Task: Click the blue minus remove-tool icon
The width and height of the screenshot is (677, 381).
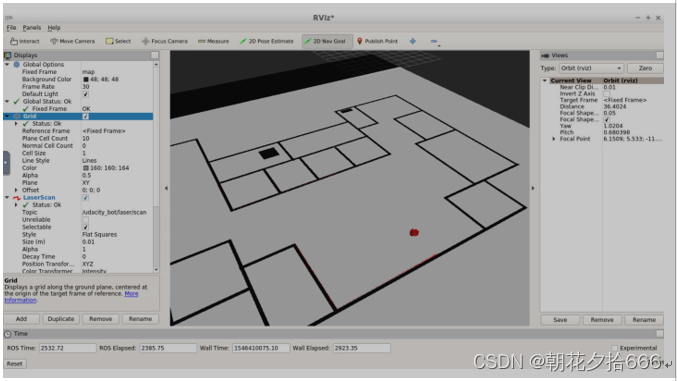Action: point(434,41)
